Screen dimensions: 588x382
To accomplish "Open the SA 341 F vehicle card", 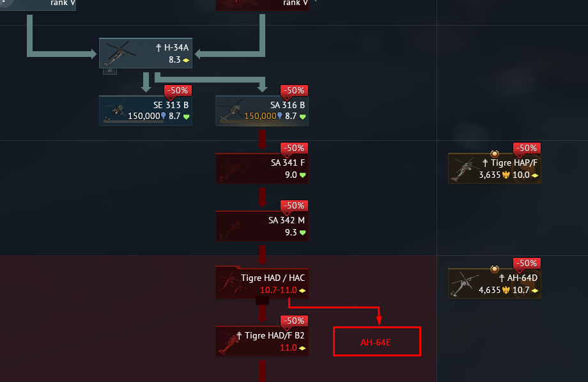I will coord(262,168).
